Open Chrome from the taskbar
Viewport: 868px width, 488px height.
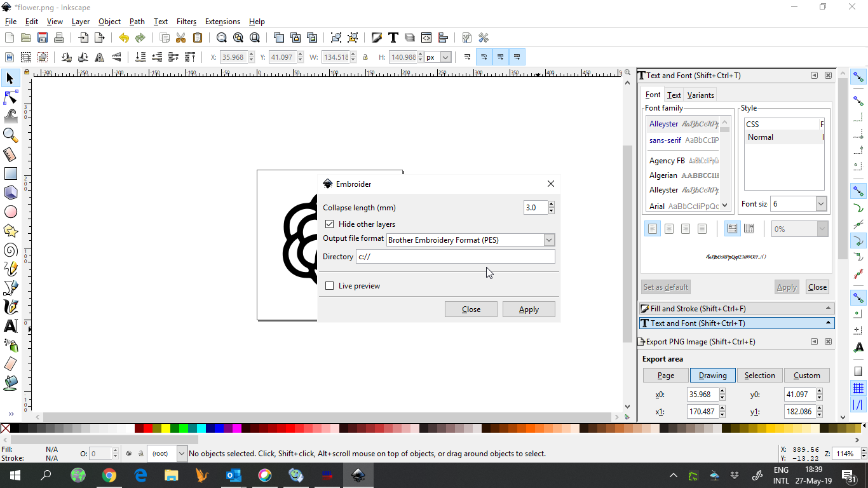(109, 475)
